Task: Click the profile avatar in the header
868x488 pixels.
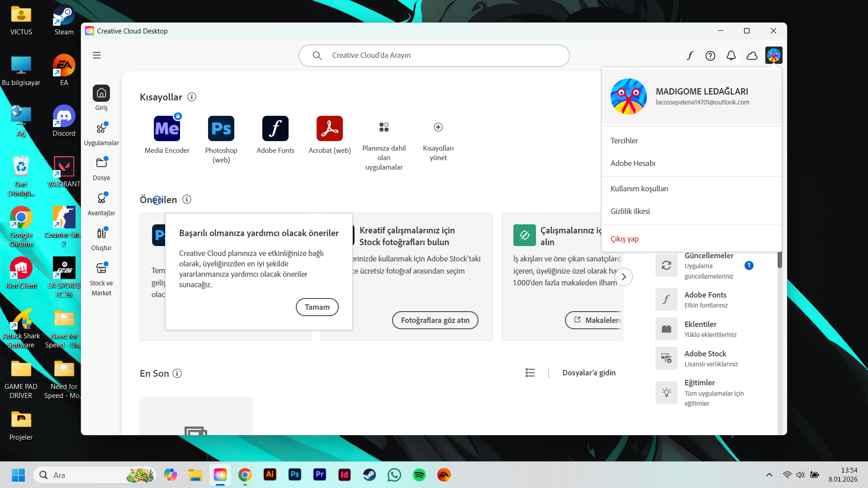Action: 774,56
